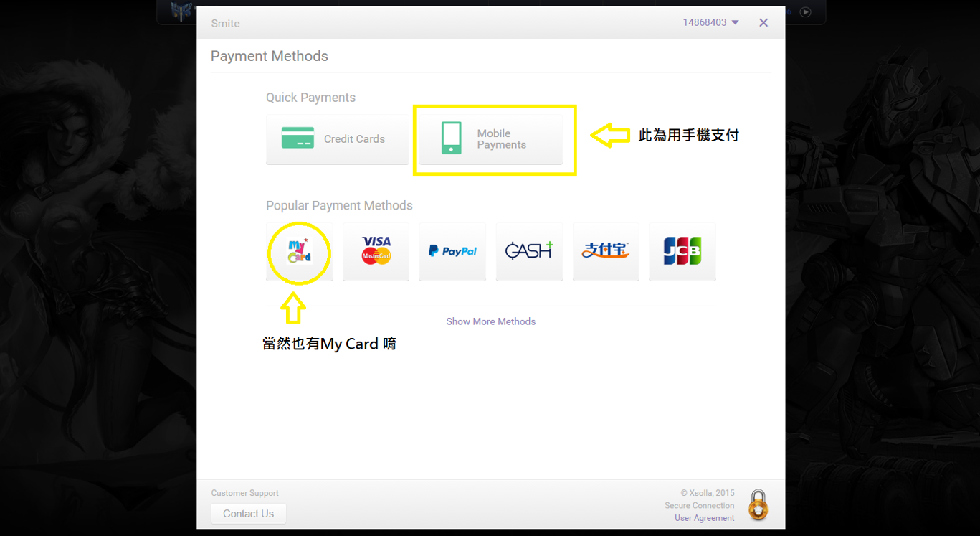The width and height of the screenshot is (980, 536).
Task: Expand the 14868403 account dropdown
Action: (710, 22)
